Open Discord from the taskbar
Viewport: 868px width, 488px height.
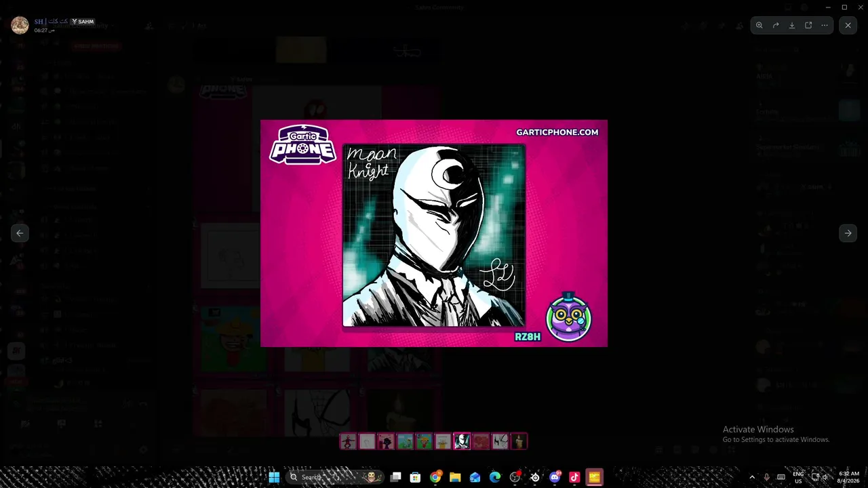click(555, 477)
